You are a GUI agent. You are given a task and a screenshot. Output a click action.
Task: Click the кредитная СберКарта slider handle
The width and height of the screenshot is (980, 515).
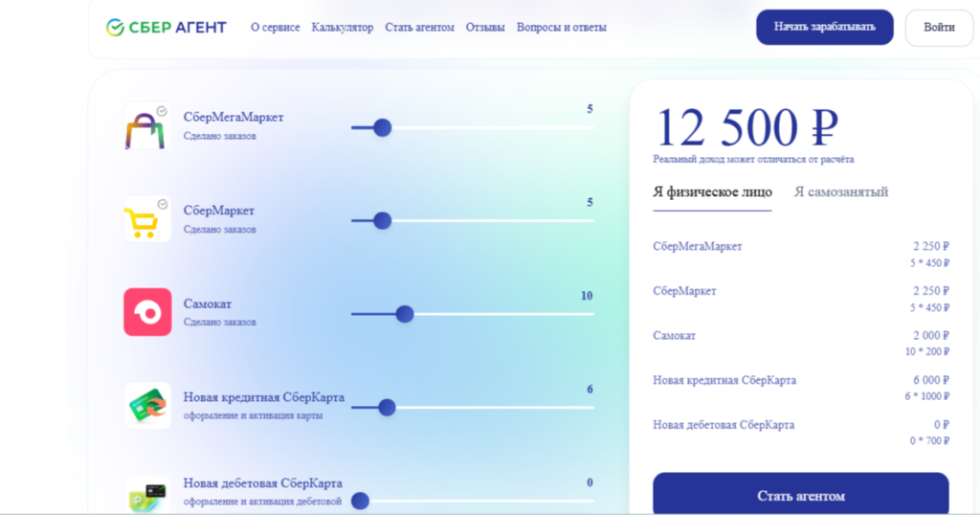(x=387, y=408)
